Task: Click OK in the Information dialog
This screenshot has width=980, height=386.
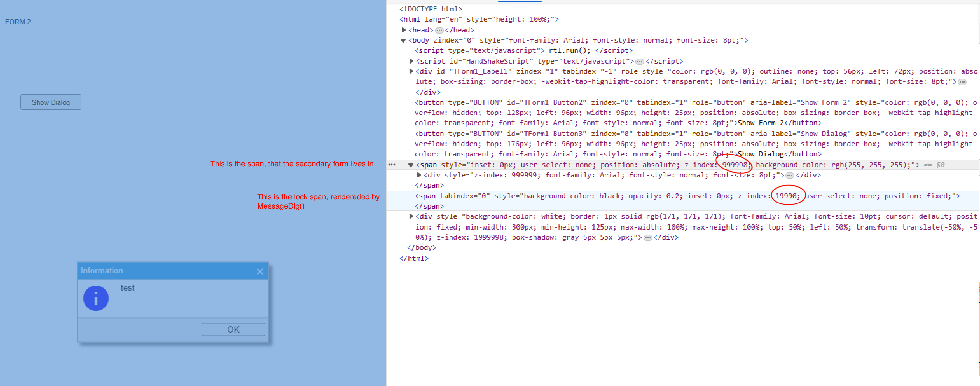Action: coord(233,329)
